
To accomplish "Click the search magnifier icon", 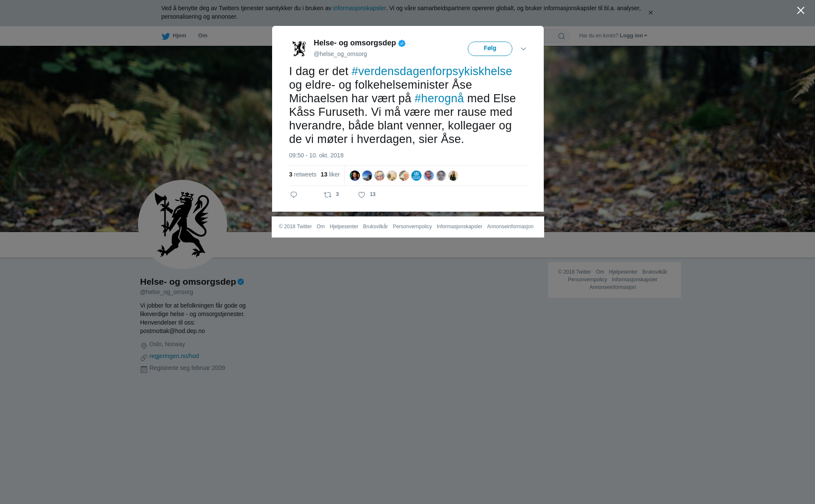I will [562, 36].
